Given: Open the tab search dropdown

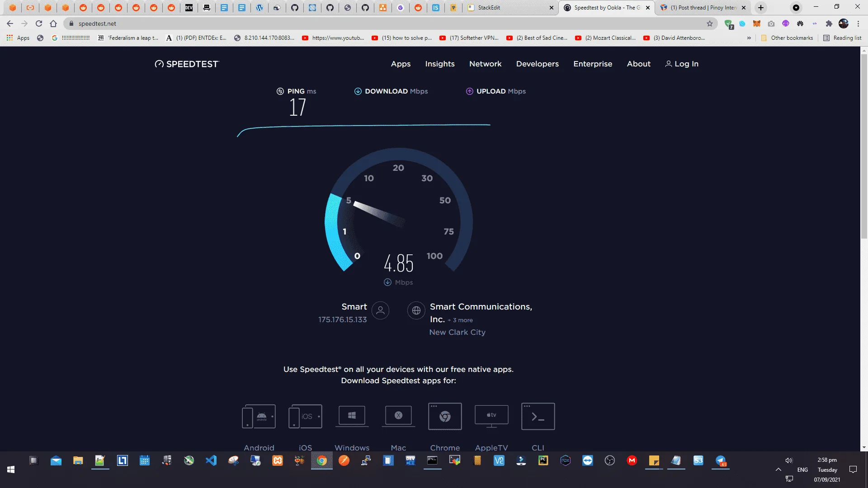Looking at the screenshot, I should click(x=796, y=8).
